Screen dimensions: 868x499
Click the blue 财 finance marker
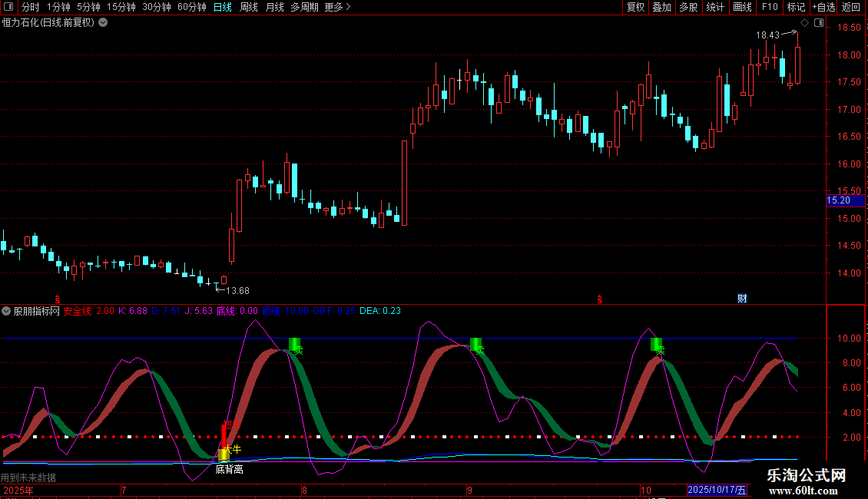(x=742, y=298)
